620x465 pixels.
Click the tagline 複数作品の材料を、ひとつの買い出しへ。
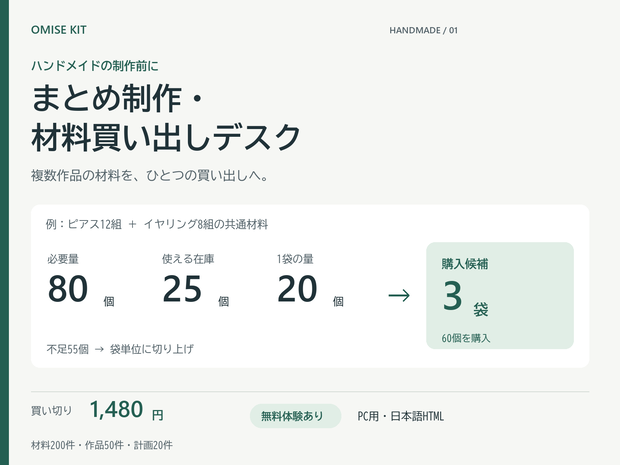click(x=150, y=175)
